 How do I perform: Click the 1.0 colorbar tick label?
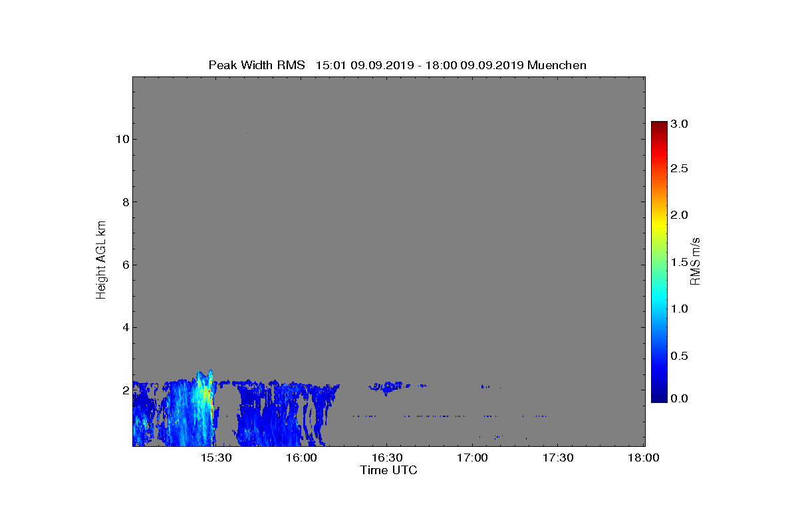[679, 309]
